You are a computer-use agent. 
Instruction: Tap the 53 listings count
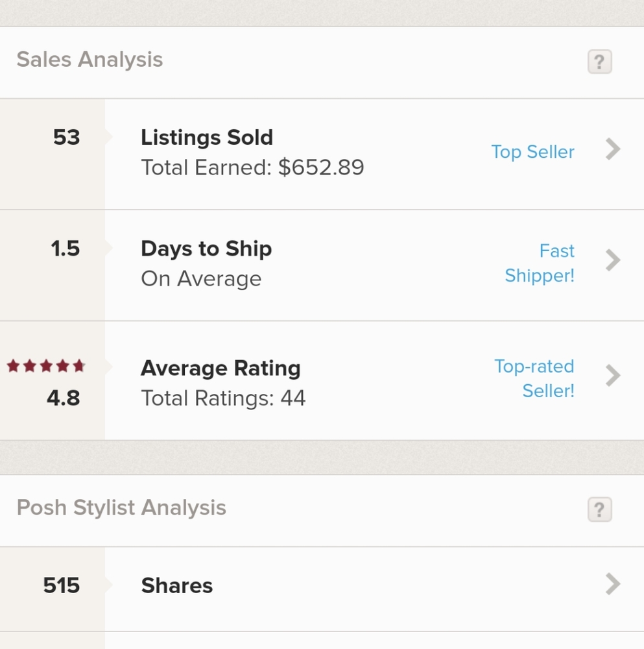pyautogui.click(x=66, y=138)
